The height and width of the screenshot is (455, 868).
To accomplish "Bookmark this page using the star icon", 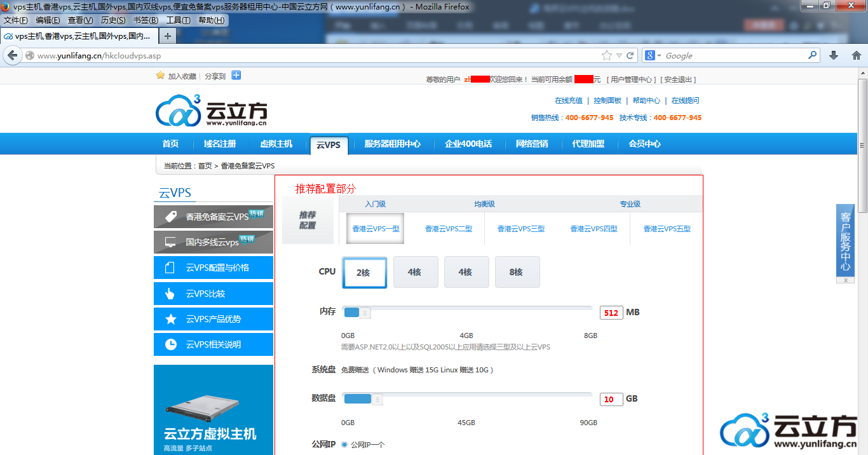I will (607, 55).
